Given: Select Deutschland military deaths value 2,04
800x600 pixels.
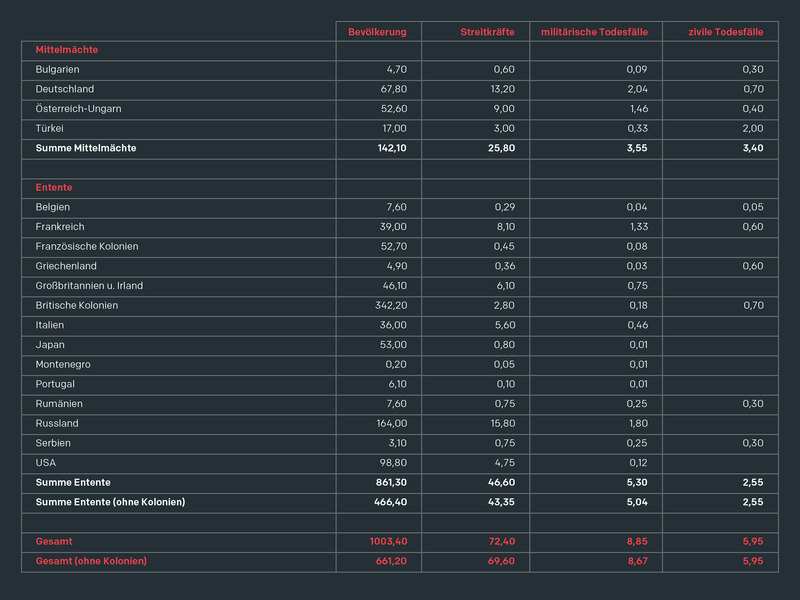Looking at the screenshot, I should click(x=637, y=89).
